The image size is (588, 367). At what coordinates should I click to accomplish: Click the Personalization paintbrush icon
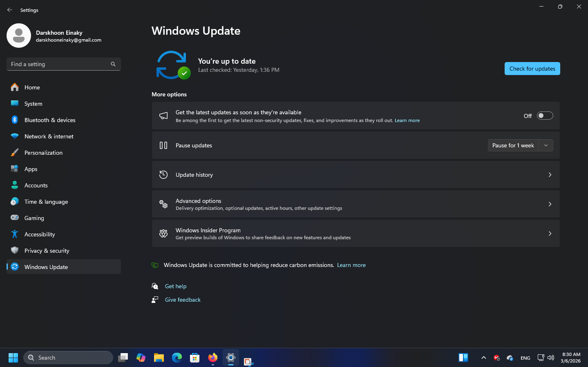tap(15, 152)
